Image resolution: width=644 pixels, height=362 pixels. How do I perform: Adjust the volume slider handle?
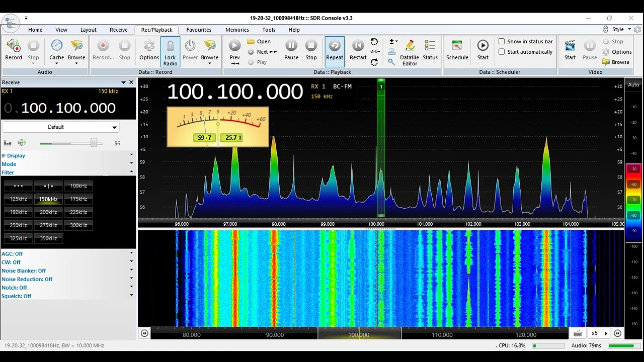pyautogui.click(x=94, y=143)
